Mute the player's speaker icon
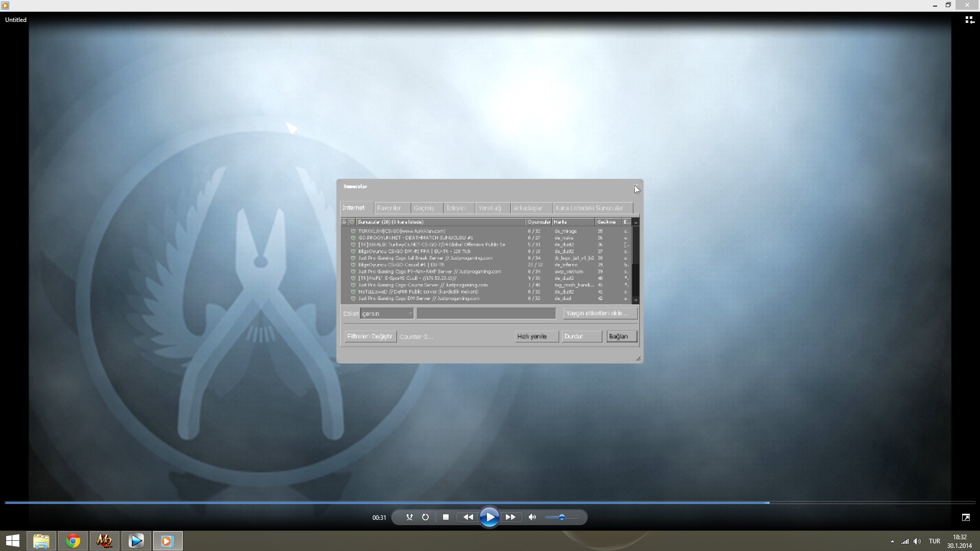Screen dimensions: 980x551 tap(532, 517)
